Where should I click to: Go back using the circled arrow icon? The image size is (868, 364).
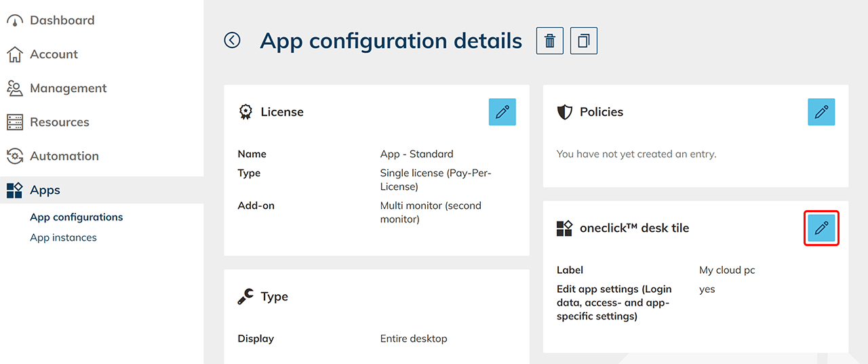coord(232,41)
